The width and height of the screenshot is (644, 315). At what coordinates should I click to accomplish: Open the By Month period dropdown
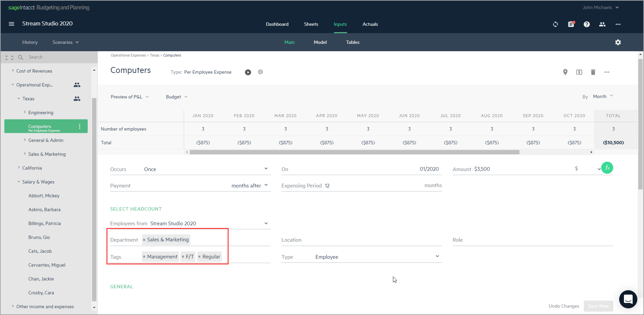[x=603, y=96]
